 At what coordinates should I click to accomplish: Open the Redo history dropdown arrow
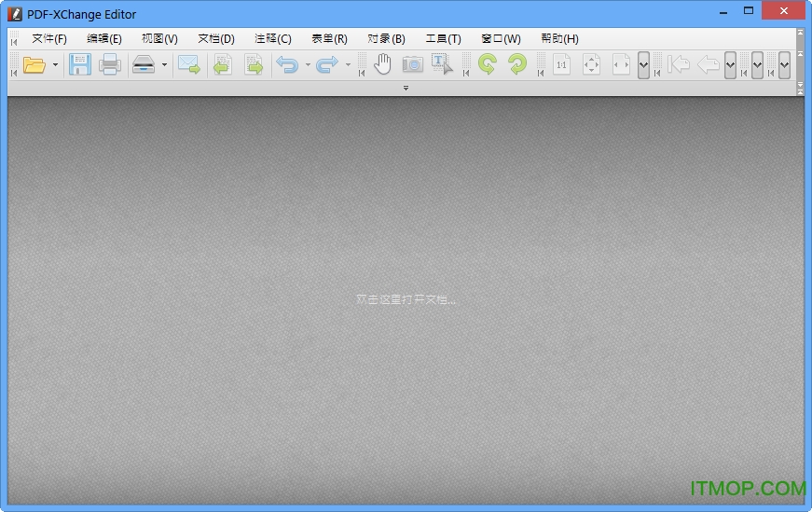click(x=348, y=64)
